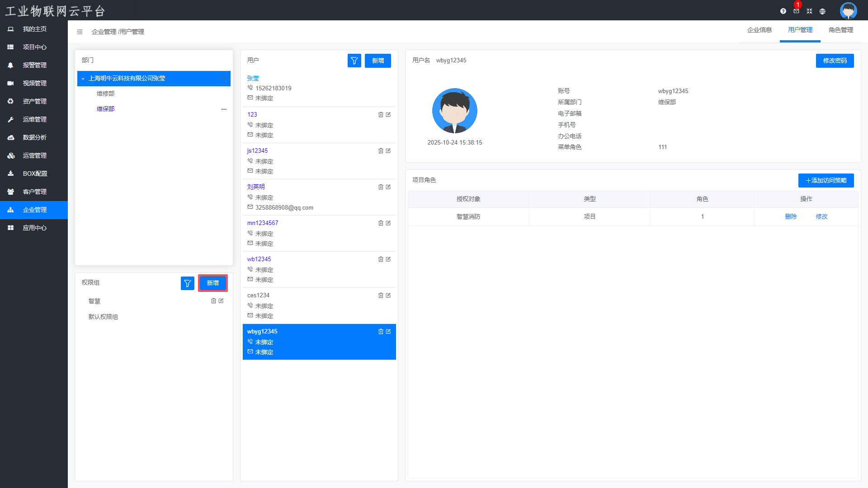The width and height of the screenshot is (868, 488).
Task: Click the help question mark icon
Action: pos(783,11)
